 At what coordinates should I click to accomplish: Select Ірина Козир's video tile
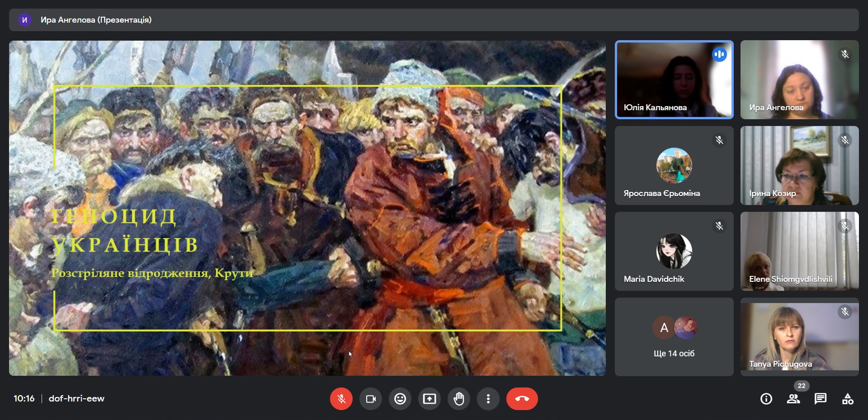pos(800,165)
